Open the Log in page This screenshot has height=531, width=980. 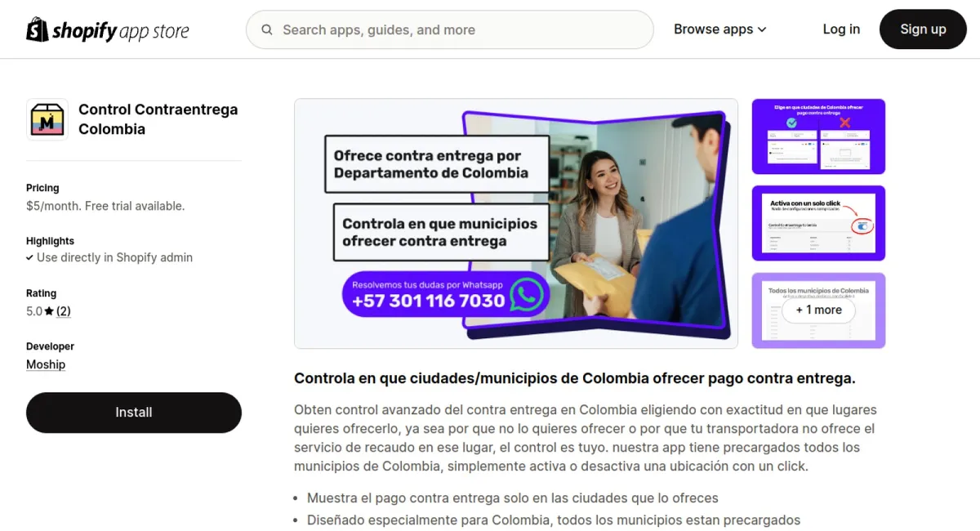(841, 29)
